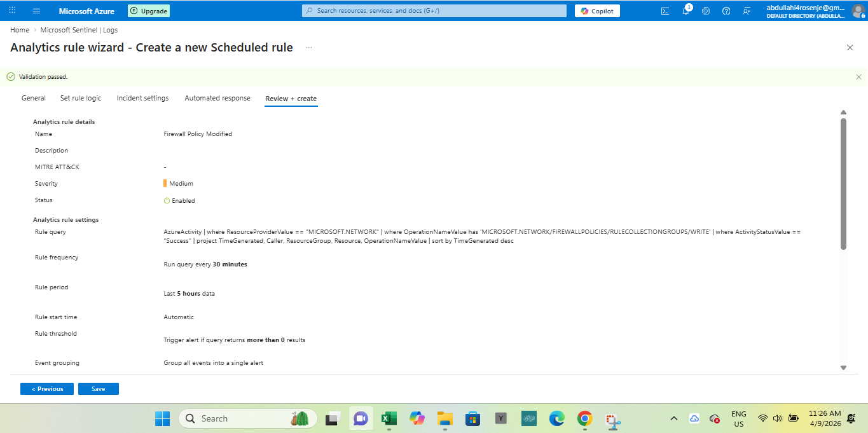This screenshot has width=868, height=433.
Task: Click Run query every 30 minutes text
Action: click(205, 264)
